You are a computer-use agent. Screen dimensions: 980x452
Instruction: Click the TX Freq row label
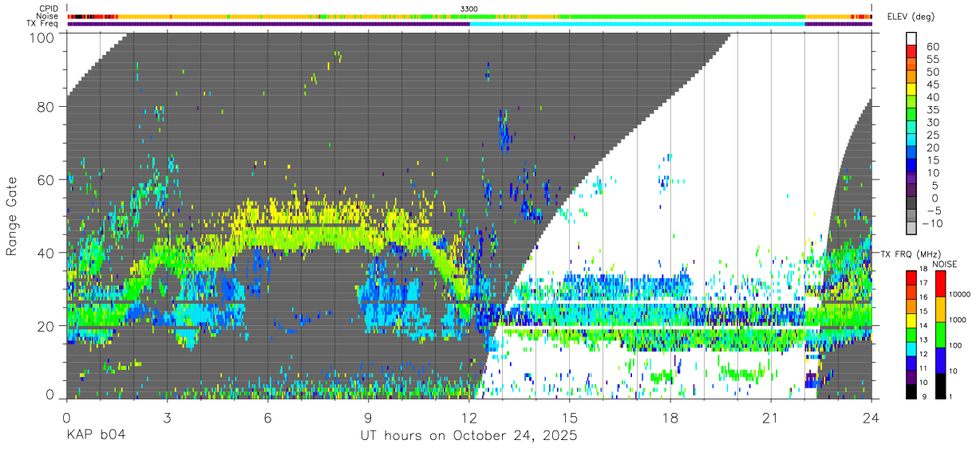click(42, 23)
